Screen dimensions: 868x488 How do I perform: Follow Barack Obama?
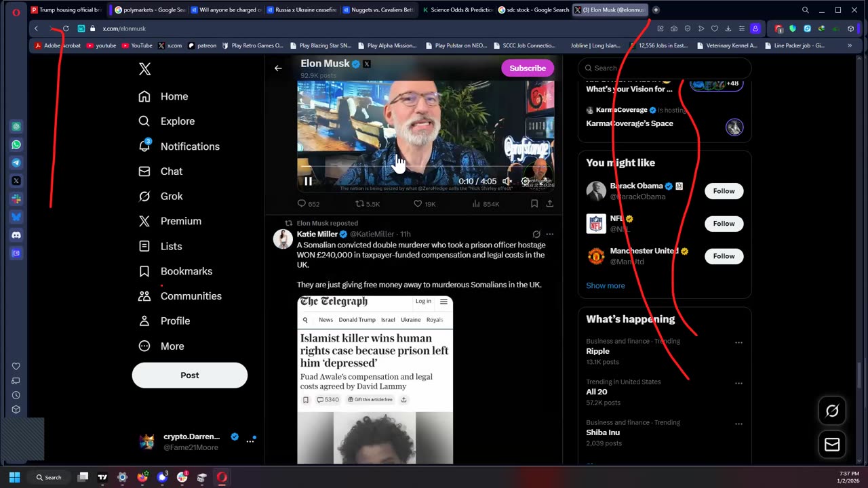pos(724,191)
